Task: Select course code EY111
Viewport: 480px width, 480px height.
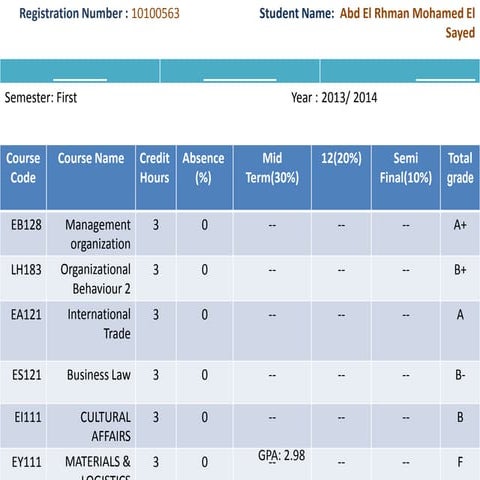Action: coord(27,462)
